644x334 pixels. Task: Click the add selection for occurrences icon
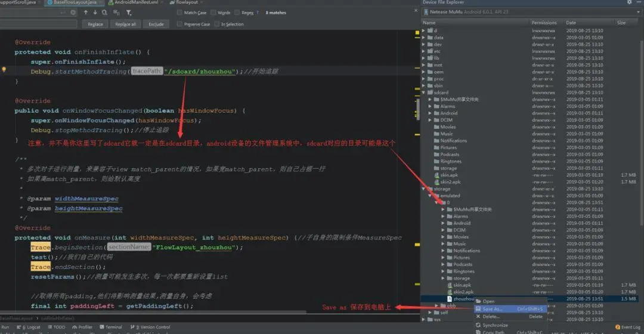pos(116,13)
